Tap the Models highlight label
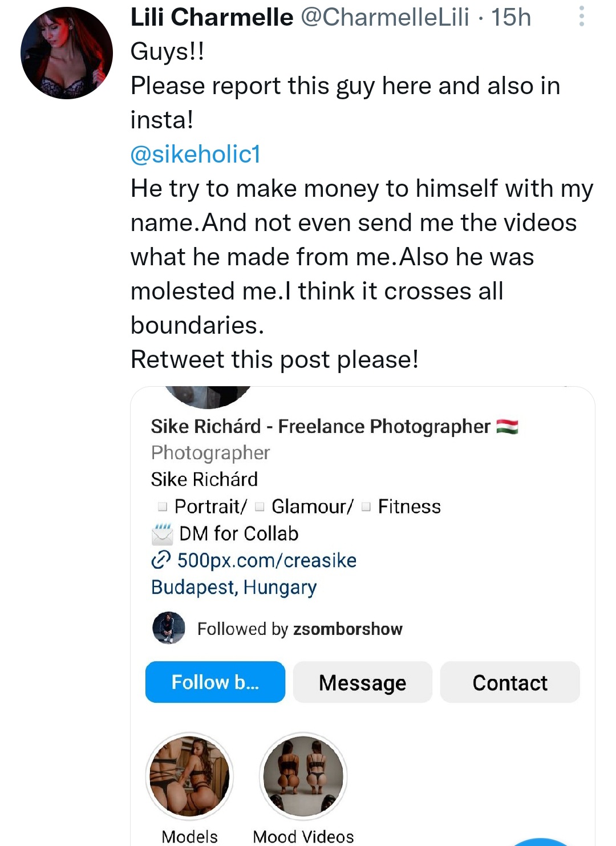The height and width of the screenshot is (846, 616). point(189,836)
